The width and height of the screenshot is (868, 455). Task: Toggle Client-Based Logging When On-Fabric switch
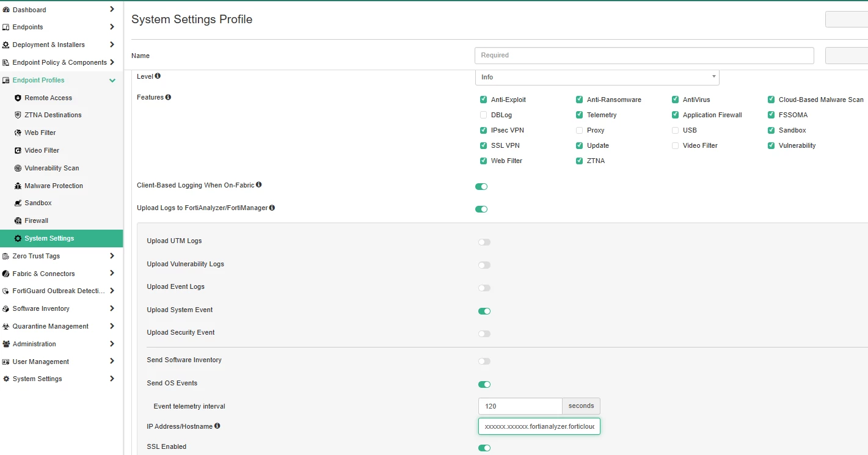point(481,186)
